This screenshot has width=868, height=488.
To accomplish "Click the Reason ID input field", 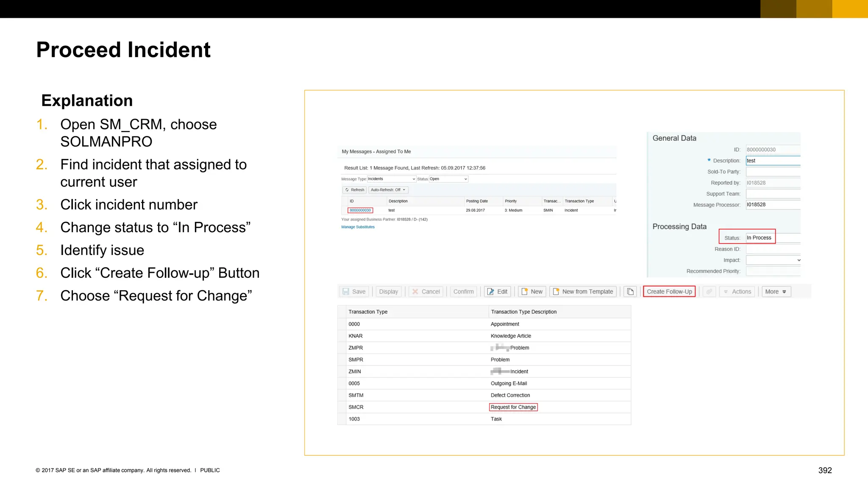I will (x=773, y=249).
